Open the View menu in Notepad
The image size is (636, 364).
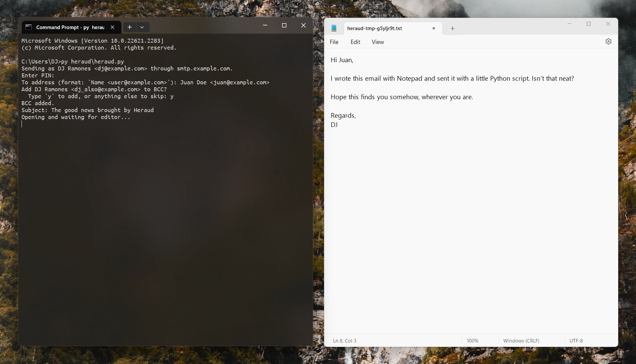pos(378,42)
